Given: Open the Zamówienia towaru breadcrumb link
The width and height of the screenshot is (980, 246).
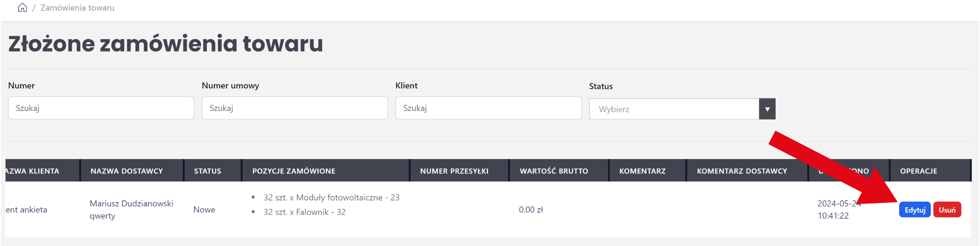Looking at the screenshot, I should click(x=77, y=8).
